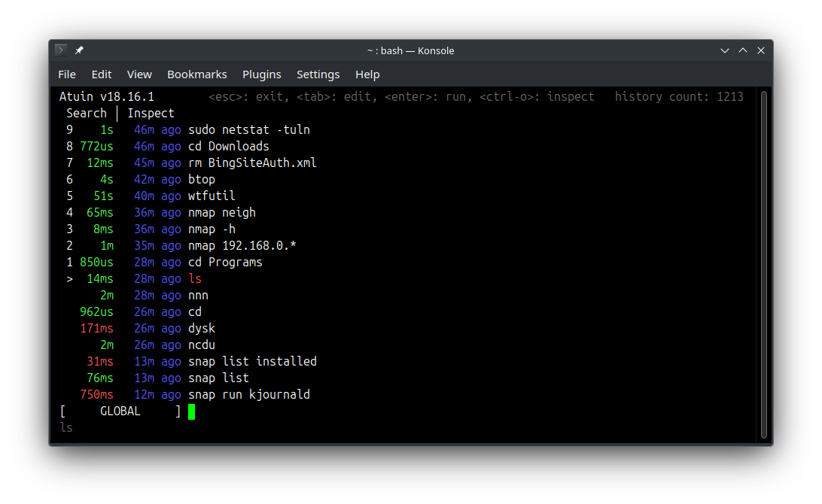The height and width of the screenshot is (504, 822).
Task: Click the '~ : bash — Konsole' title text
Action: click(x=410, y=51)
